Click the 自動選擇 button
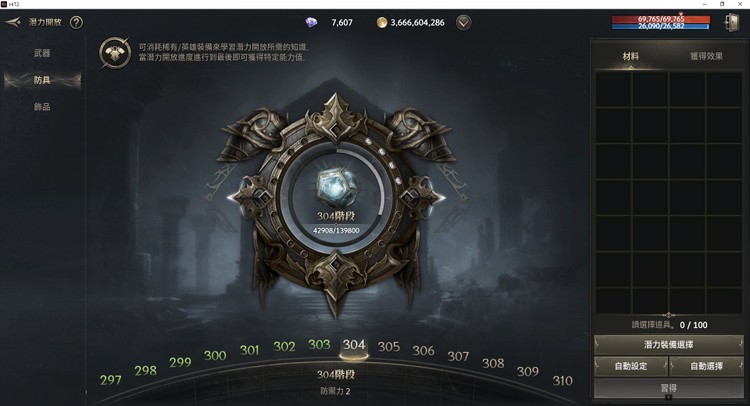The width and height of the screenshot is (750, 406). (x=706, y=366)
